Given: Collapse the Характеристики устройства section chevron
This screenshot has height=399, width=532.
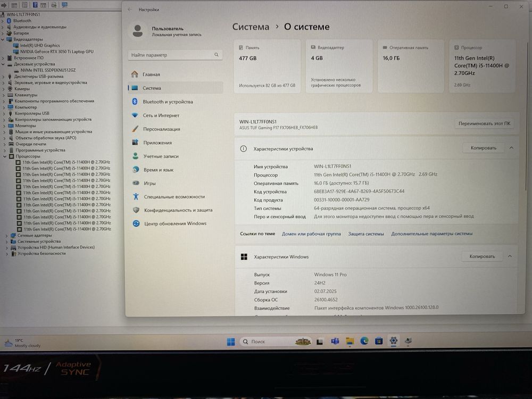Looking at the screenshot, I should (x=511, y=147).
